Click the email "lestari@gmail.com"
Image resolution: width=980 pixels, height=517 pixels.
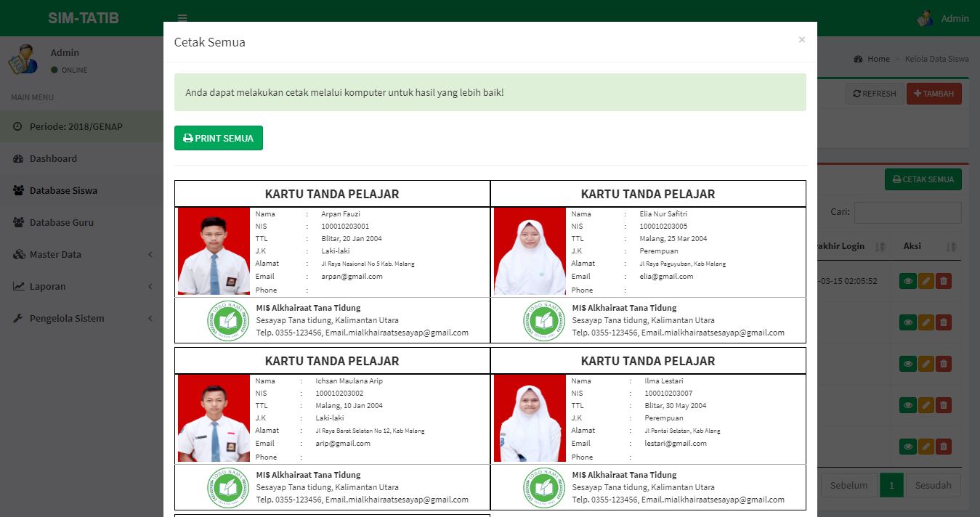pyautogui.click(x=676, y=444)
